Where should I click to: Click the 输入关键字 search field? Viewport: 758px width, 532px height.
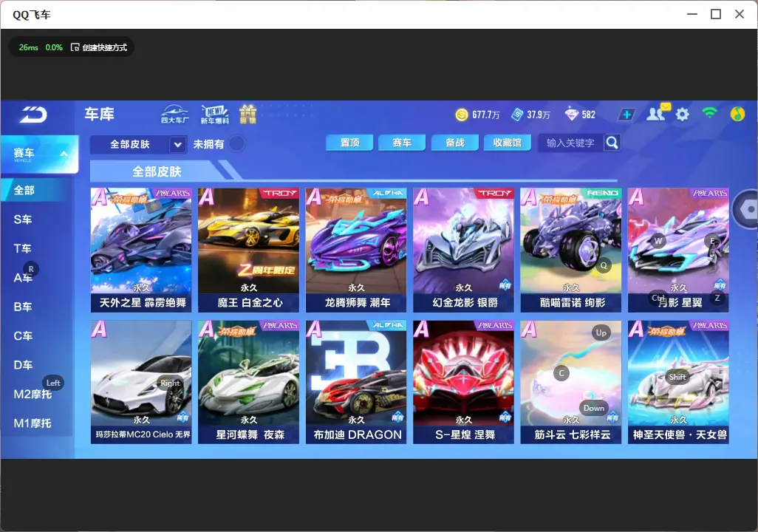click(571, 143)
